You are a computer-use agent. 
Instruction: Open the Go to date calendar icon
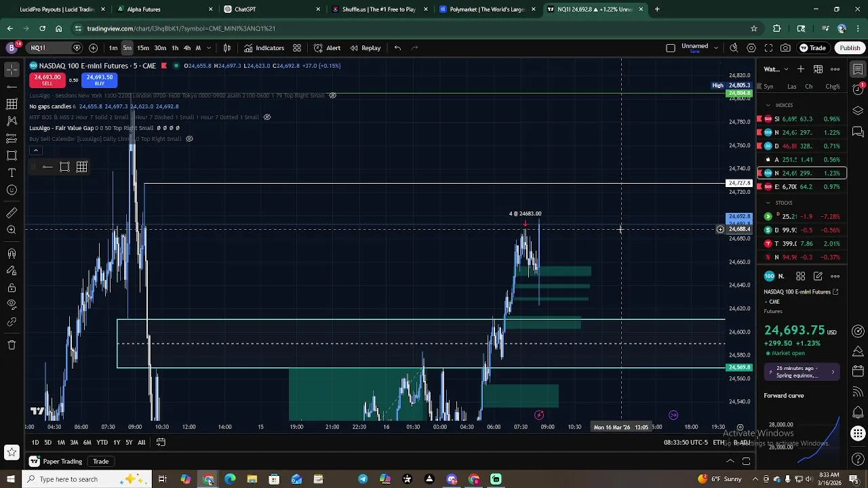(161, 443)
